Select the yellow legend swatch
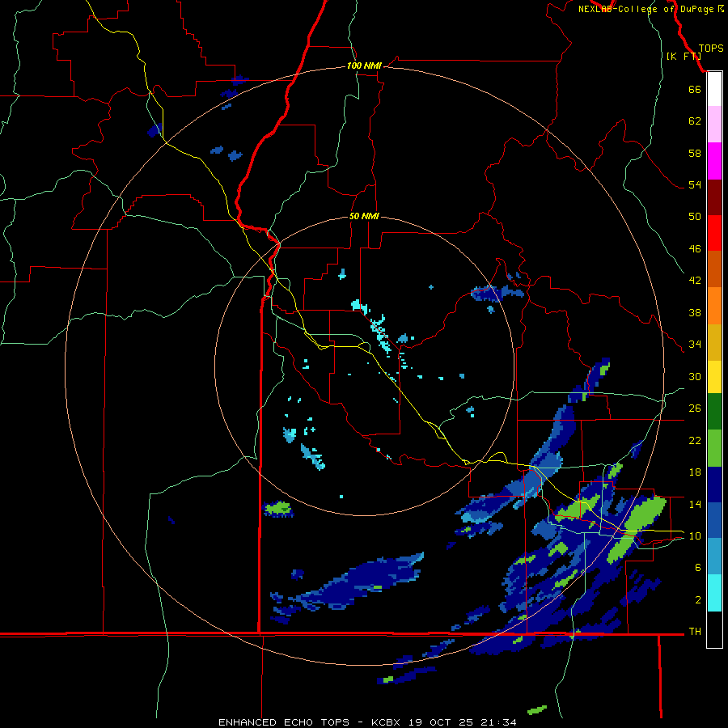The height and width of the screenshot is (728, 728). (714, 377)
